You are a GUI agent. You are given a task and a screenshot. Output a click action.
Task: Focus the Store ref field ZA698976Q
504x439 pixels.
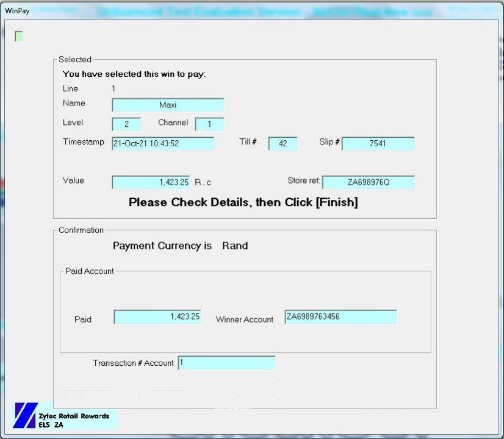(369, 182)
